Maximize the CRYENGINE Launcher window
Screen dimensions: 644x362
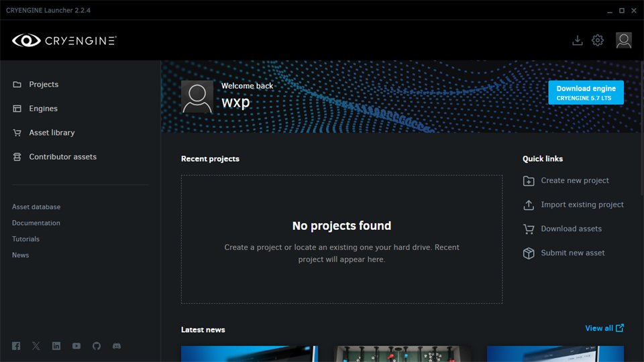622,10
